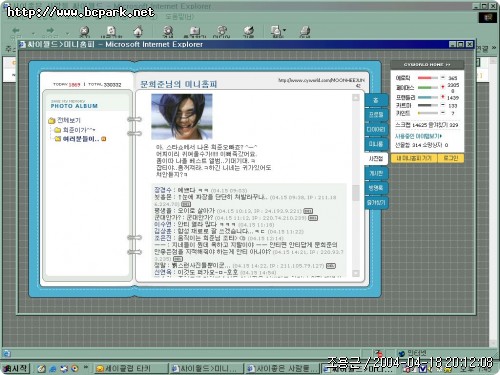Open the 즐겨찾기 tab

376,203
